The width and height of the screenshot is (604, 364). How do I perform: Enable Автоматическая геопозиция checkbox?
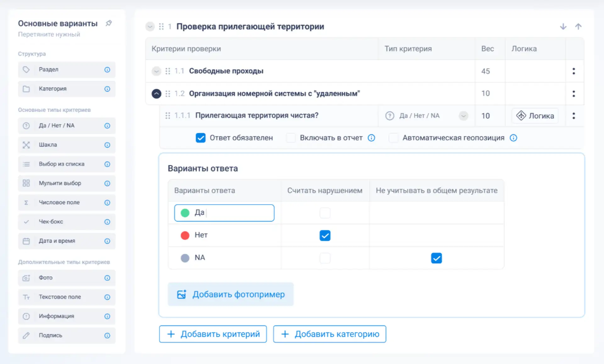point(394,138)
